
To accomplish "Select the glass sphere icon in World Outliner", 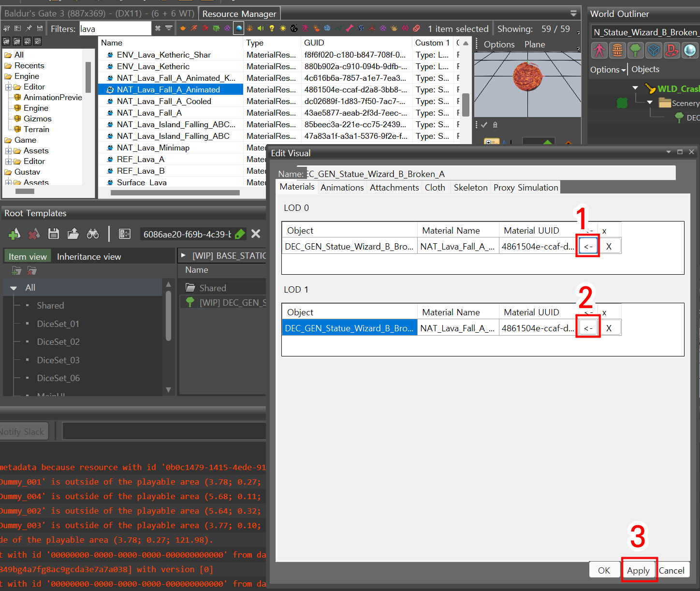I will (x=690, y=50).
